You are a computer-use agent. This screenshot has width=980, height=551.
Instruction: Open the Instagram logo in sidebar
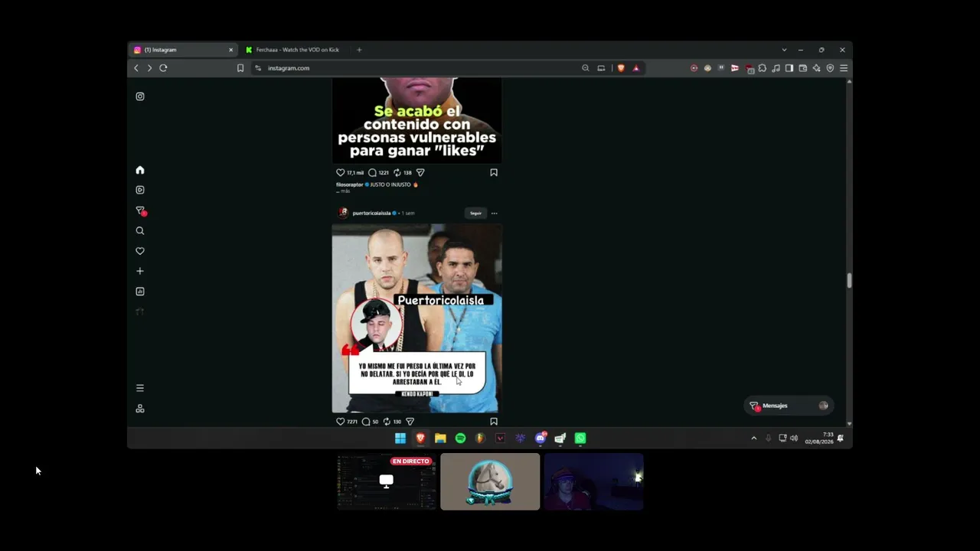[140, 96]
